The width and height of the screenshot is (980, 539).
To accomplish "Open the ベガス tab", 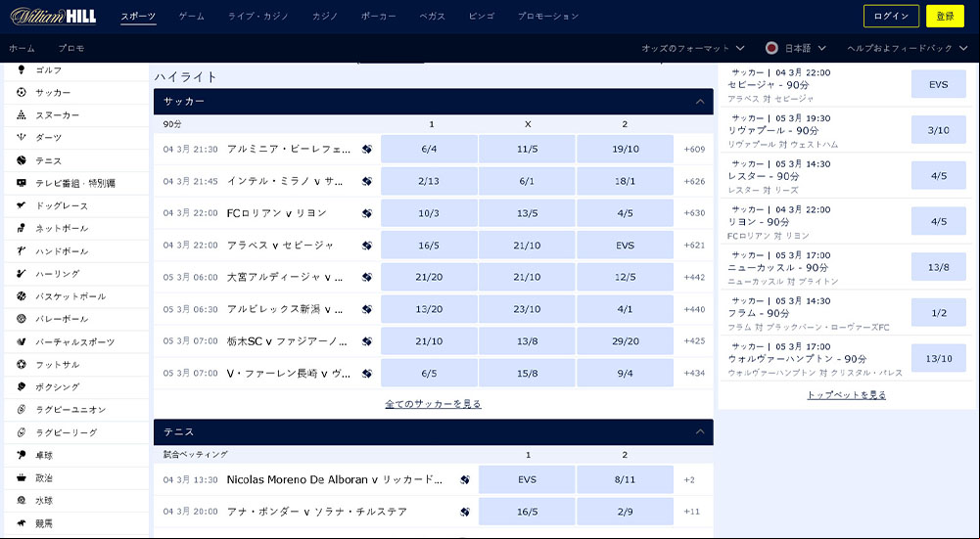I will coord(433,17).
